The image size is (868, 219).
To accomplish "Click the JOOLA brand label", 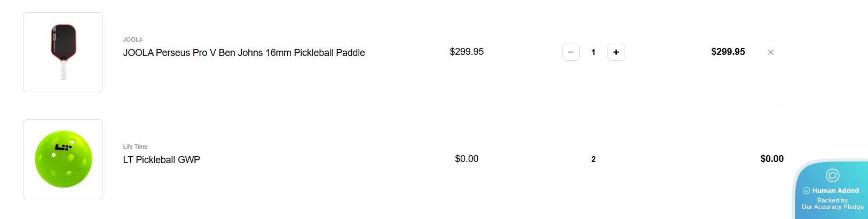I will [x=133, y=39].
